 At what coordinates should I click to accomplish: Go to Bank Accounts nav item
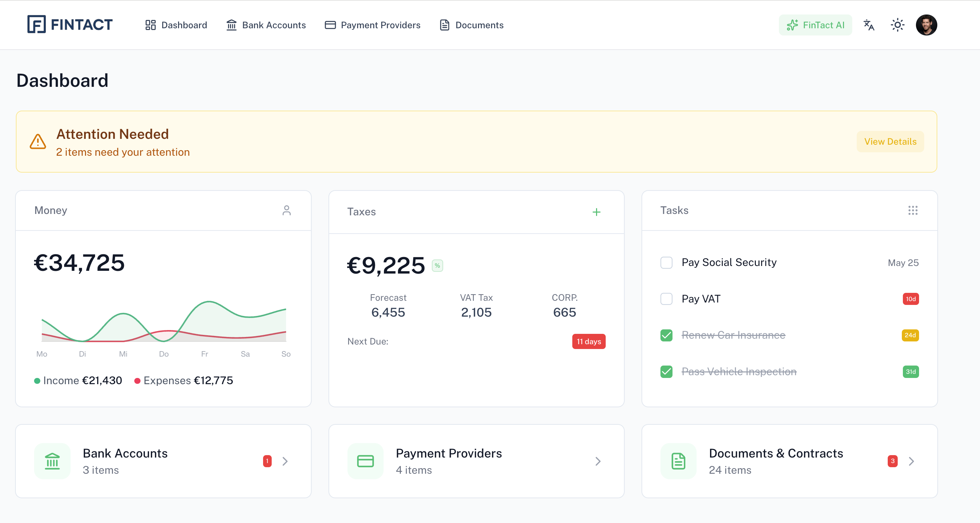pos(266,25)
